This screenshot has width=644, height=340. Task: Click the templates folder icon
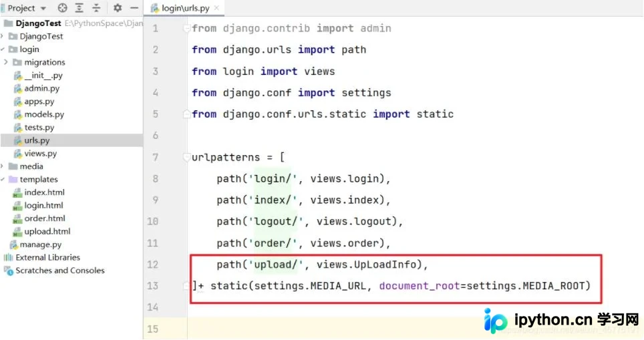[13, 180]
